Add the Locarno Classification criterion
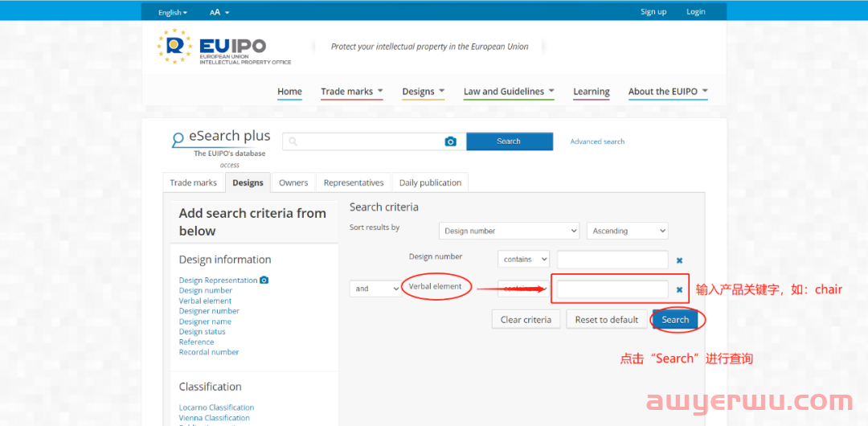 coord(216,408)
